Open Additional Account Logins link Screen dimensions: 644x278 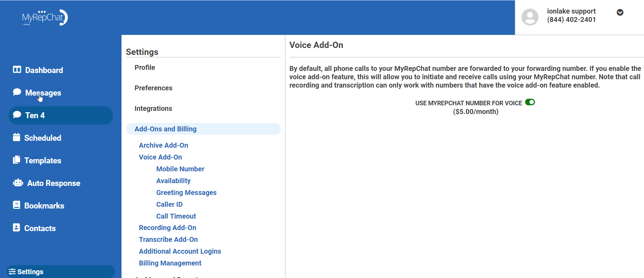point(180,251)
